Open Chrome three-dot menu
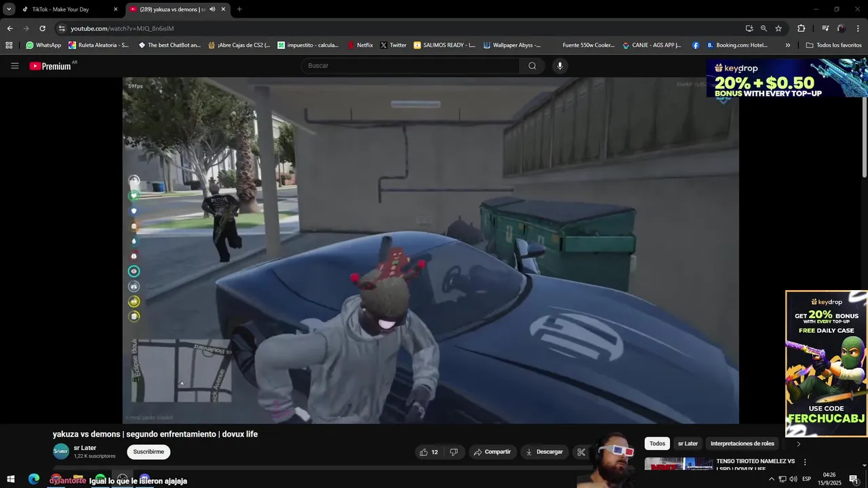868x488 pixels. [858, 28]
